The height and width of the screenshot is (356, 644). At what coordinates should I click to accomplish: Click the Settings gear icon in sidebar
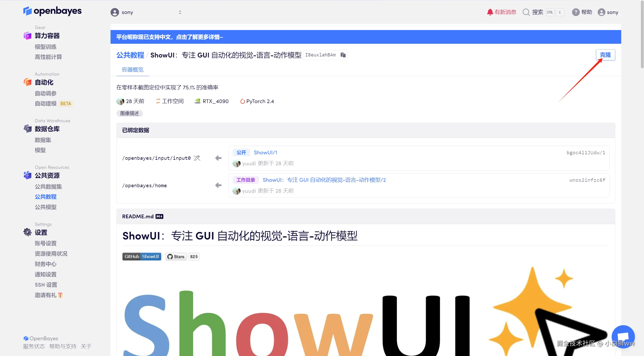coord(27,232)
